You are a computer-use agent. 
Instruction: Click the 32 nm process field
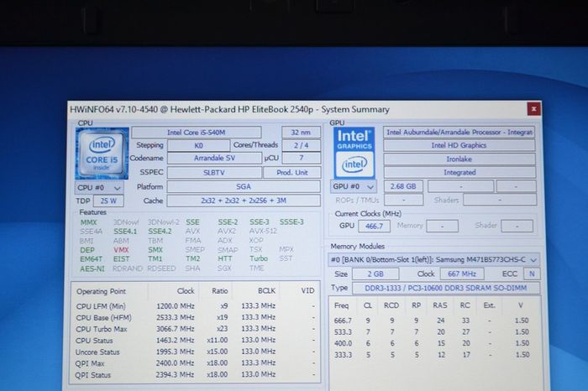click(x=301, y=133)
